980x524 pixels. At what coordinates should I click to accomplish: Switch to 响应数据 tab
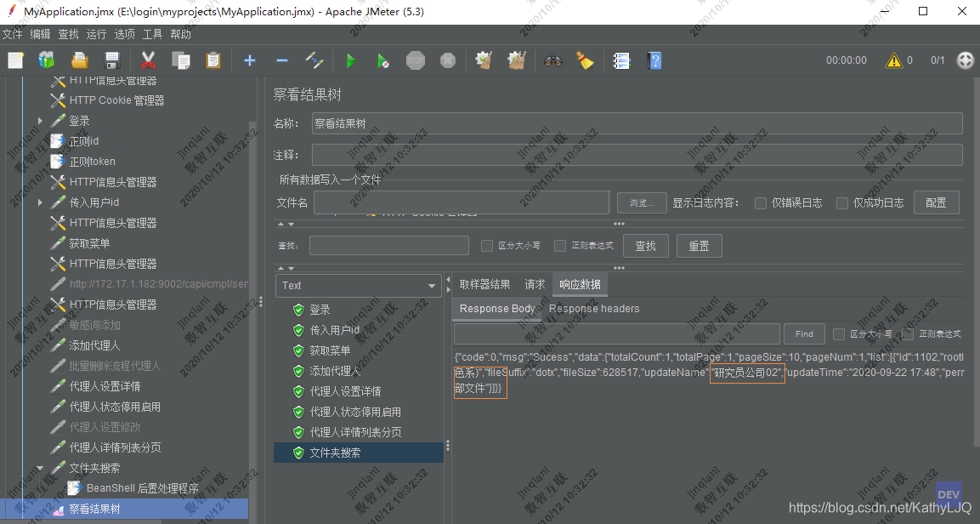tap(580, 284)
